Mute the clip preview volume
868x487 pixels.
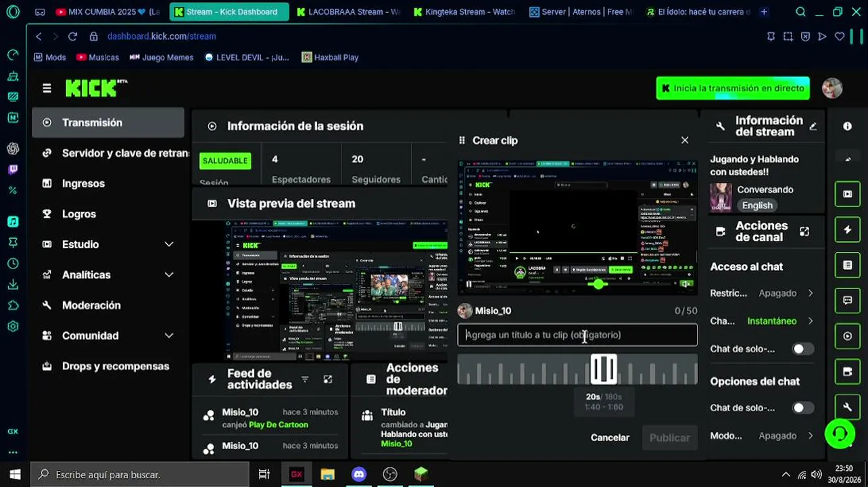pyautogui.click(x=686, y=285)
